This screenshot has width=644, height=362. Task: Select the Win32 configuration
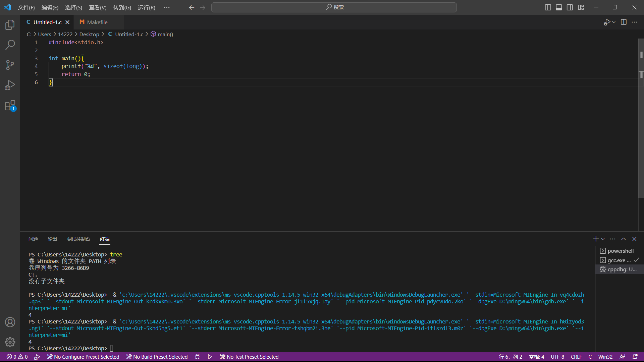coord(605,357)
